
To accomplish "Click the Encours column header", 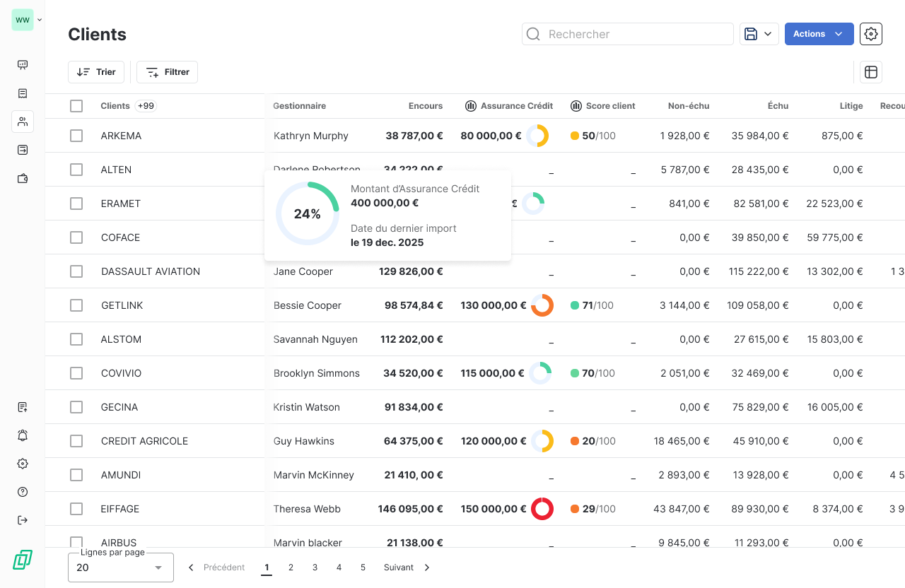I will (x=426, y=106).
